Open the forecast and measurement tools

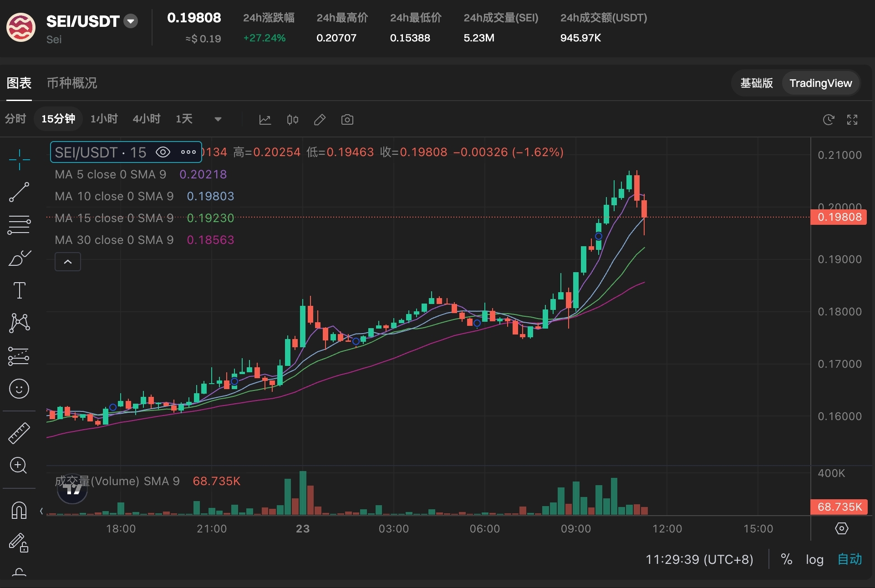[x=19, y=356]
